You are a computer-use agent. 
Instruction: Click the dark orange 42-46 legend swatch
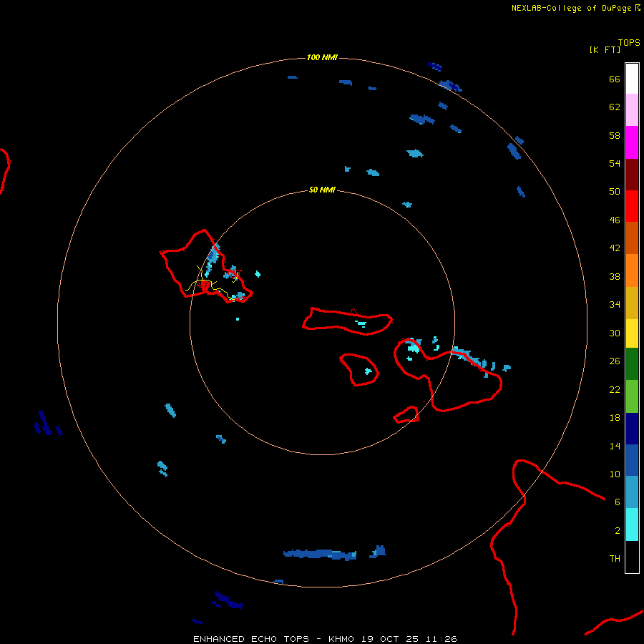632,238
